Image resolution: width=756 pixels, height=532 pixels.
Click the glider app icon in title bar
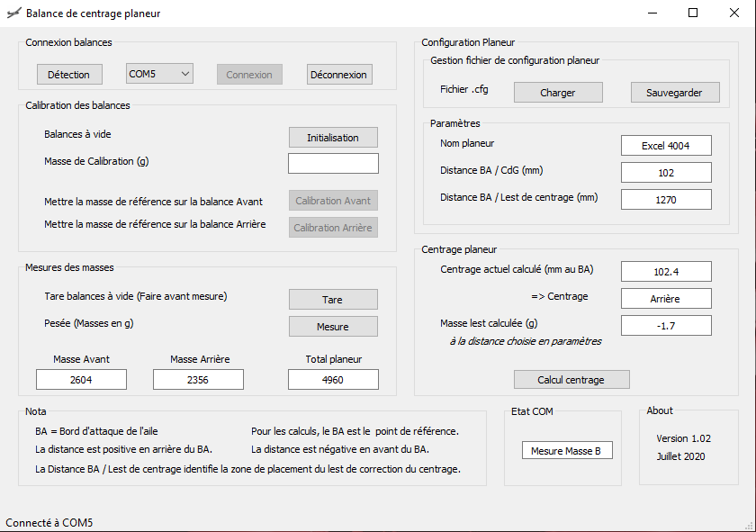coord(14,13)
